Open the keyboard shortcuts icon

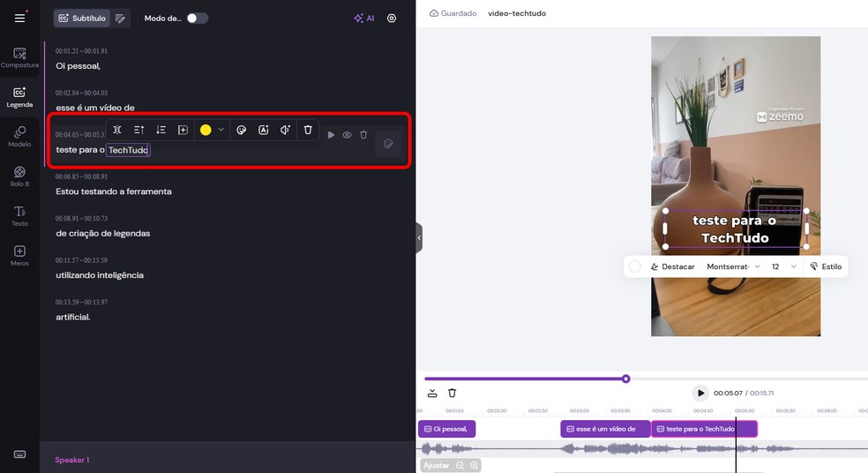click(19, 454)
